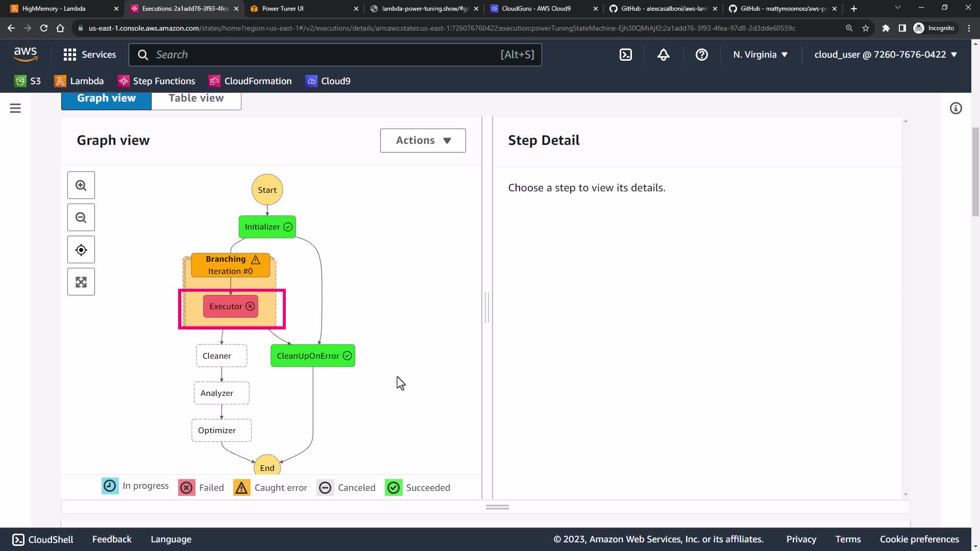Switch to the Power Tuner UI browser tab
The height and width of the screenshot is (551, 980).
click(x=283, y=8)
